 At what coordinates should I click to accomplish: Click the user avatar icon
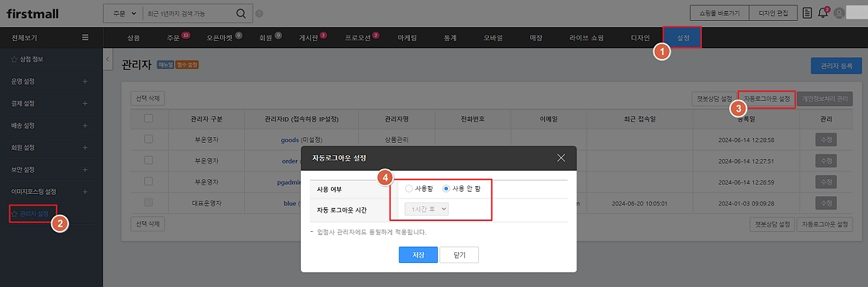coord(839,12)
